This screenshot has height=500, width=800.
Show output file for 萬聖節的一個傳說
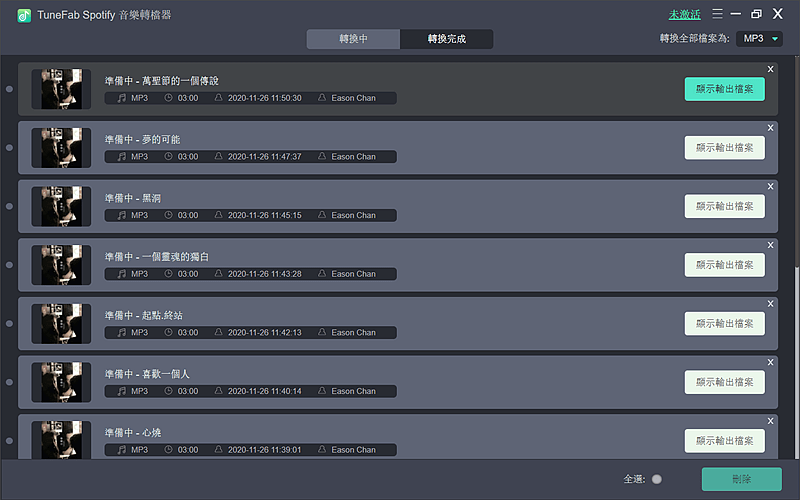(724, 89)
